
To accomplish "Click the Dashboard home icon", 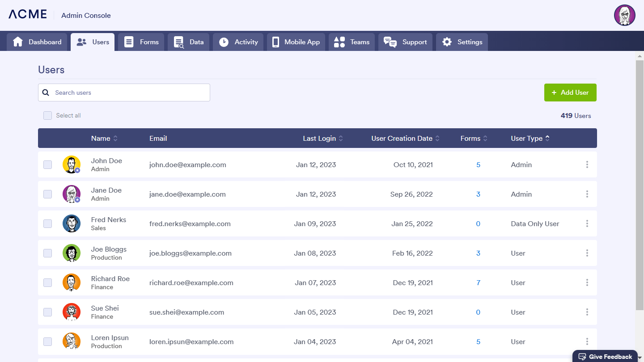I will (18, 42).
